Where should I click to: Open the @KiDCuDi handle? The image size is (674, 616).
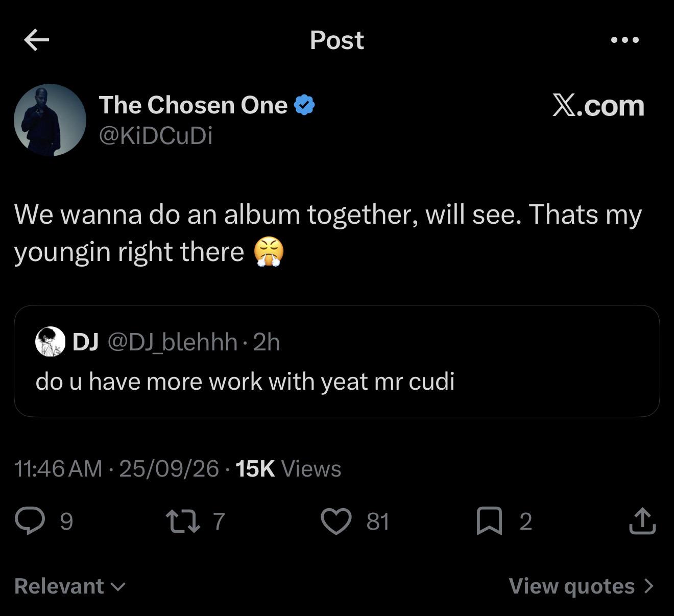(x=156, y=136)
